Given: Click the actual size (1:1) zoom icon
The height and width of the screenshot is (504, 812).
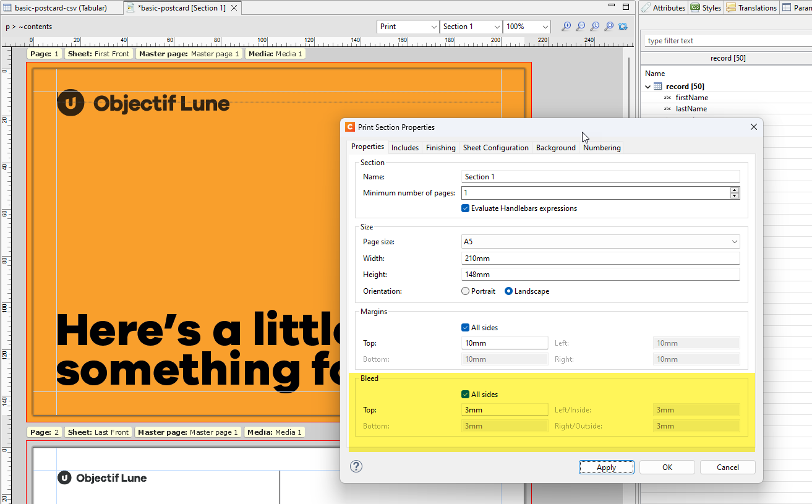Looking at the screenshot, I should tap(594, 27).
